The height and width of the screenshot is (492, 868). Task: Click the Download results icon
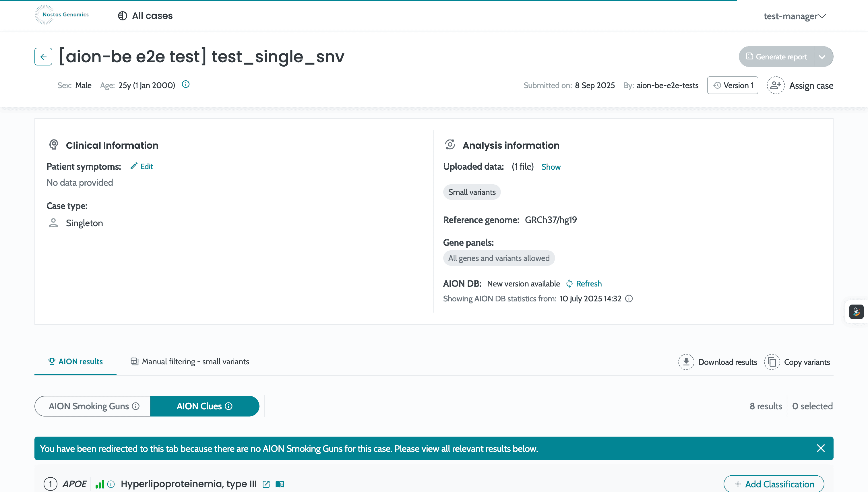coord(686,362)
